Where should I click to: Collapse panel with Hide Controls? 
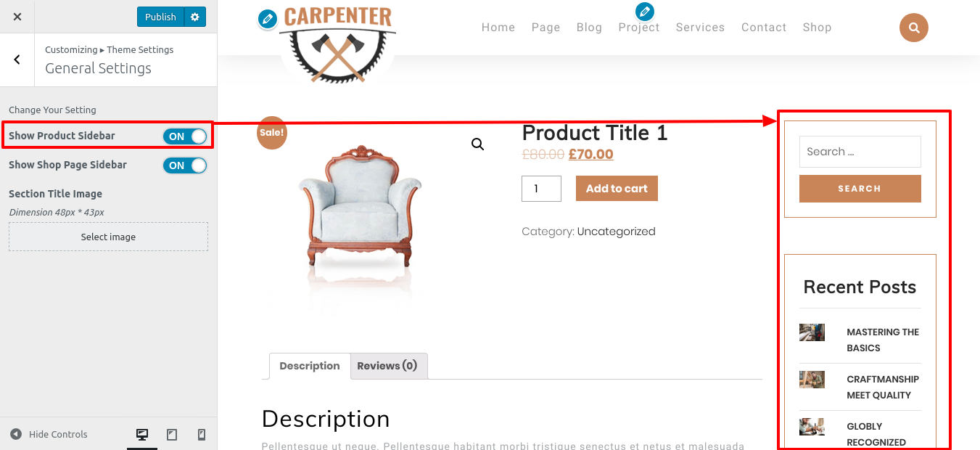[49, 434]
